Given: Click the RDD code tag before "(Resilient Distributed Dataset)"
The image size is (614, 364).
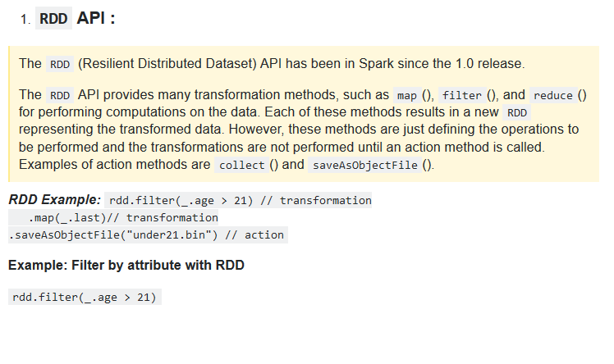Looking at the screenshot, I should (x=60, y=64).
